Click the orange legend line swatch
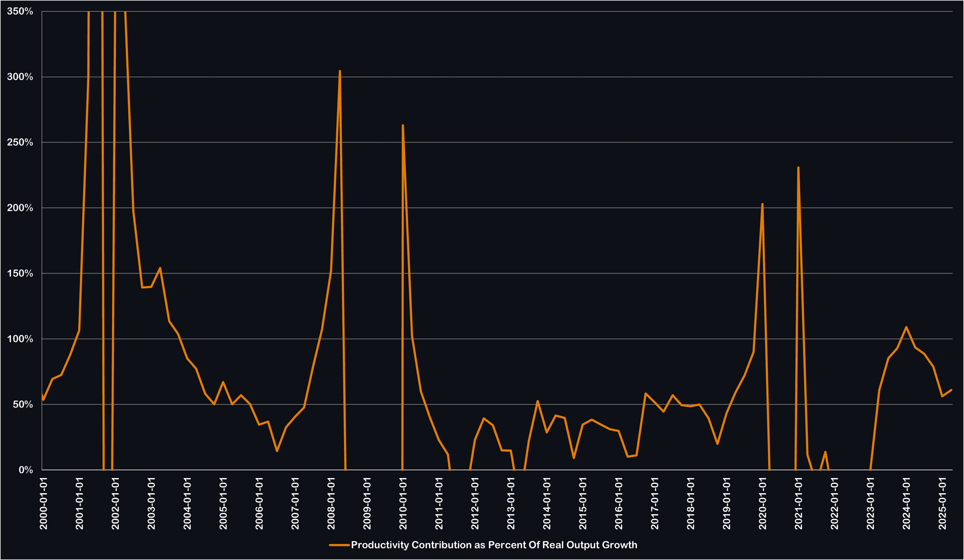Screen dimensions: 964x560 (339, 545)
